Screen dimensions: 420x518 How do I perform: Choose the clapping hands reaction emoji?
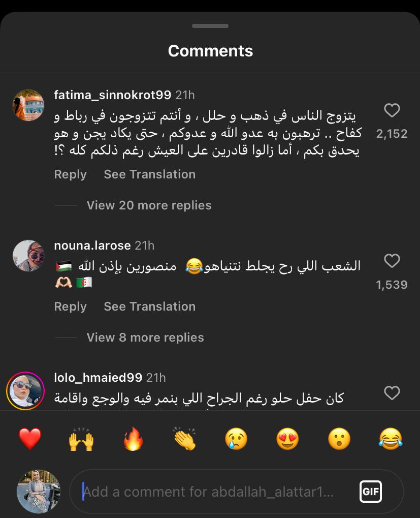[x=184, y=439]
